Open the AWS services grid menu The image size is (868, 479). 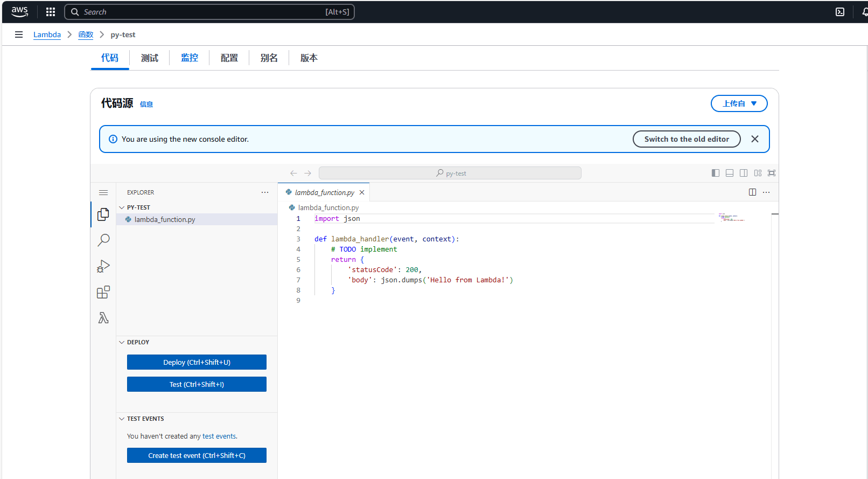coord(51,12)
